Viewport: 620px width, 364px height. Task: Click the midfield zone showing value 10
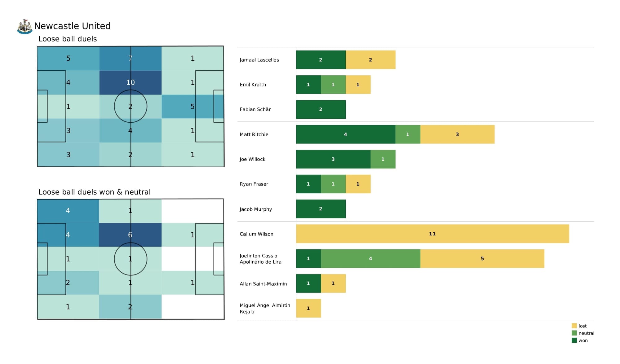pos(130,82)
